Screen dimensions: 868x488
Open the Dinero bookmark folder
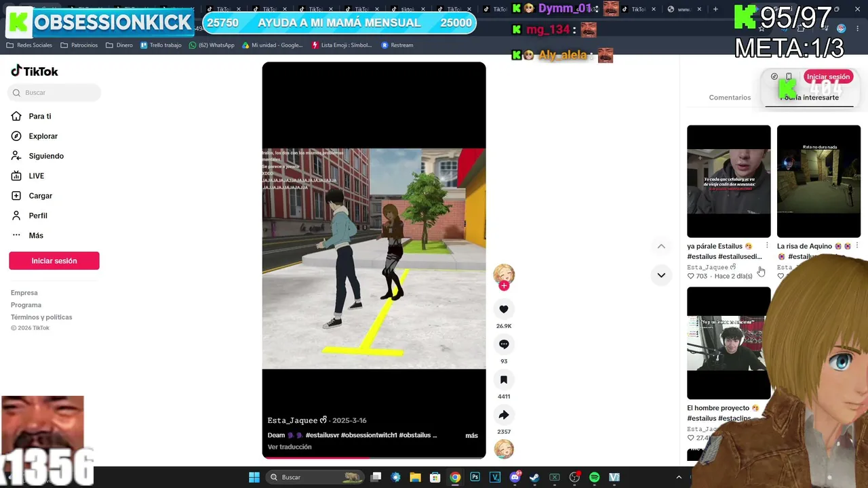119,45
